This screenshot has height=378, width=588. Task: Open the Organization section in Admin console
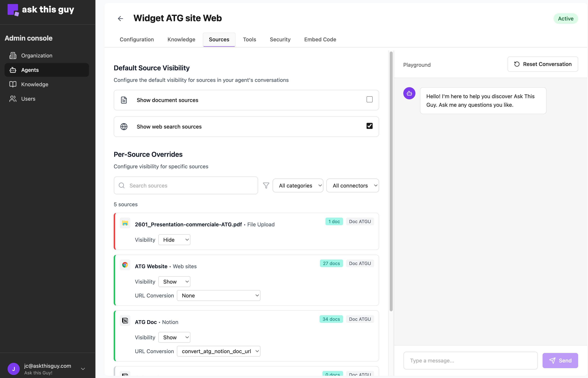pos(37,56)
